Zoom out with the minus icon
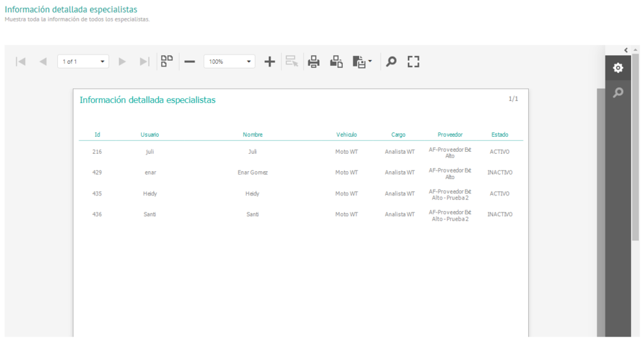This screenshot has height=340, width=644. tap(190, 62)
